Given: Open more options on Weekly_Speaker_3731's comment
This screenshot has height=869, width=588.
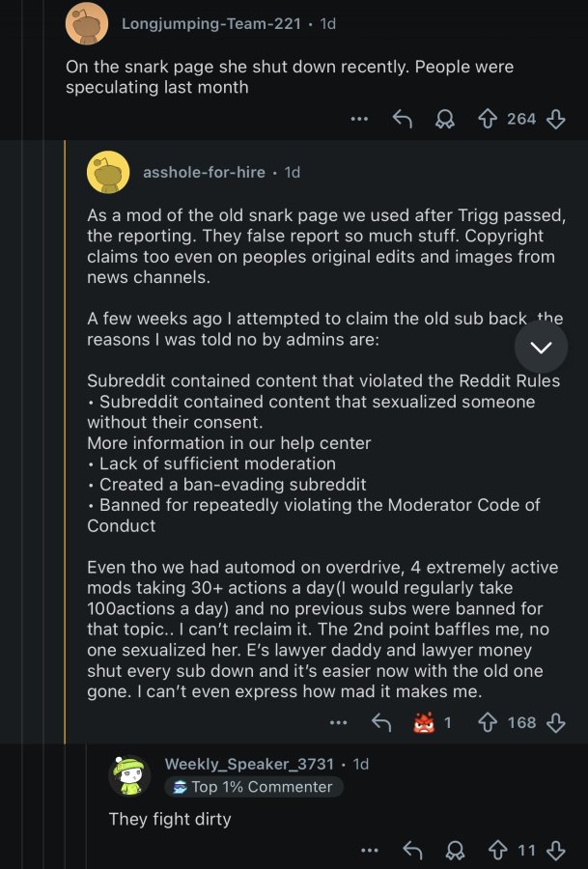Looking at the screenshot, I should (370, 850).
